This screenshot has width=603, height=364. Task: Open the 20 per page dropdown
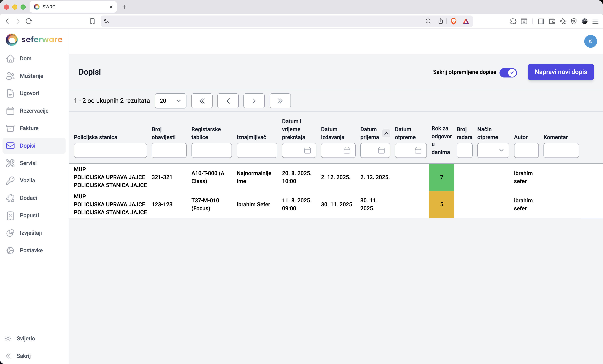[x=170, y=101]
